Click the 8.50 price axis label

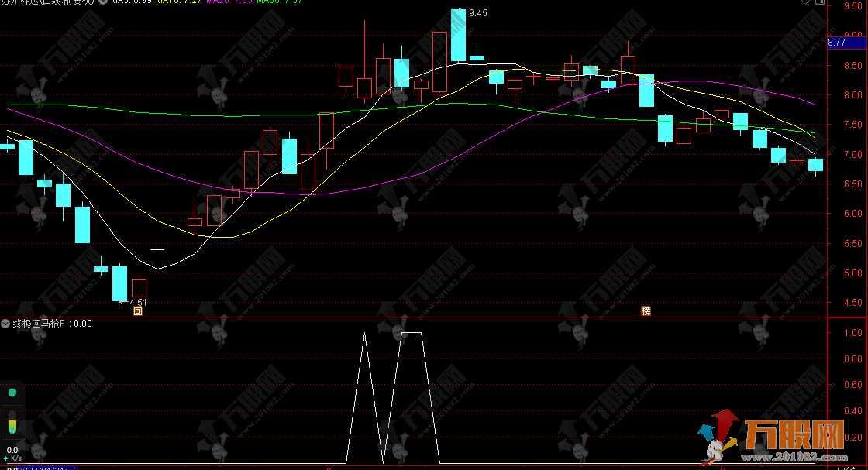(x=853, y=66)
